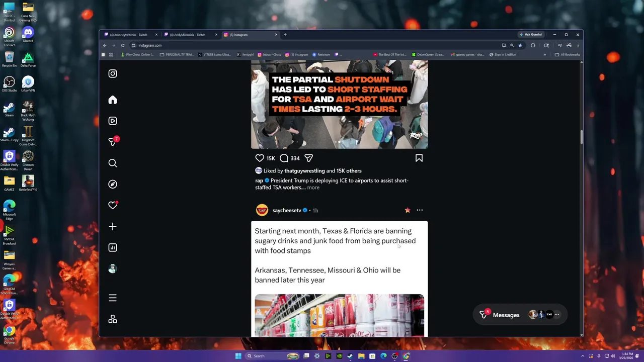This screenshot has height=362, width=644.
Task: Open the rap account name link
Action: click(x=259, y=180)
